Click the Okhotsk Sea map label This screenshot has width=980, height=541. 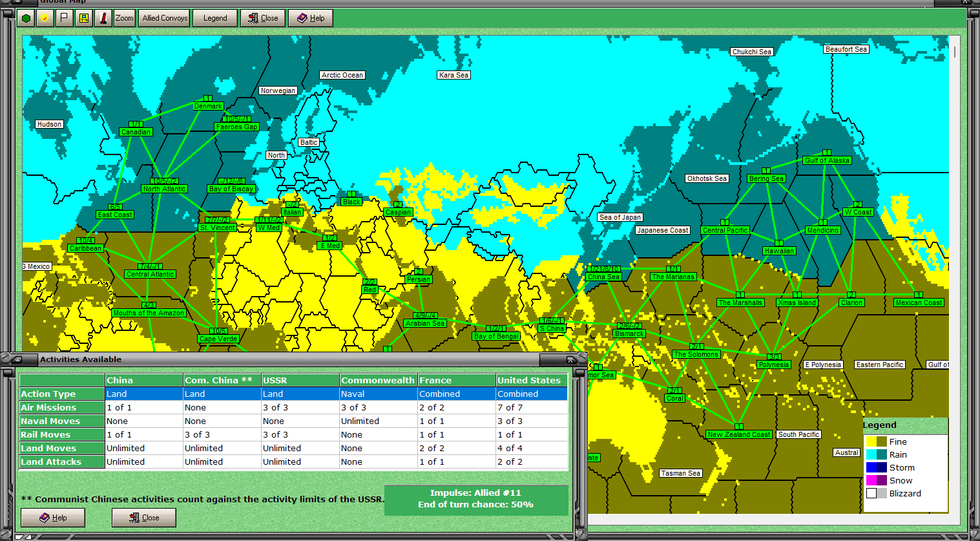[x=707, y=178]
